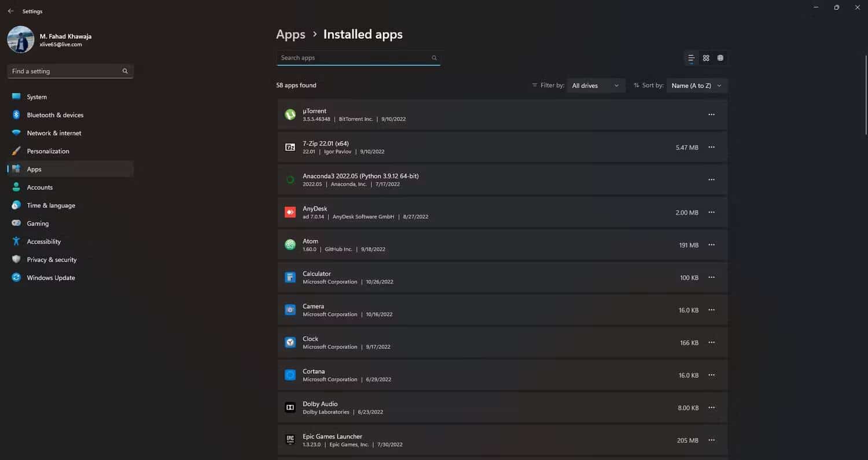Switch to grid view of installed apps
The image size is (868, 460).
pyautogui.click(x=720, y=58)
